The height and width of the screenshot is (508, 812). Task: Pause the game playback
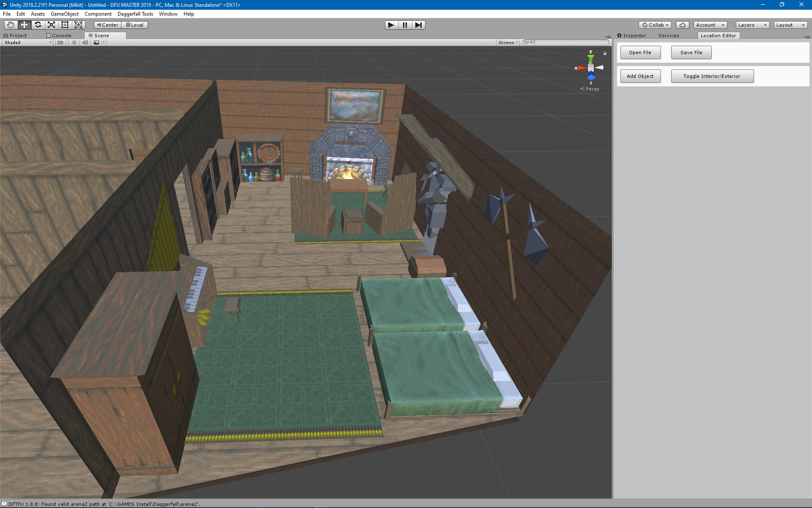click(x=405, y=25)
